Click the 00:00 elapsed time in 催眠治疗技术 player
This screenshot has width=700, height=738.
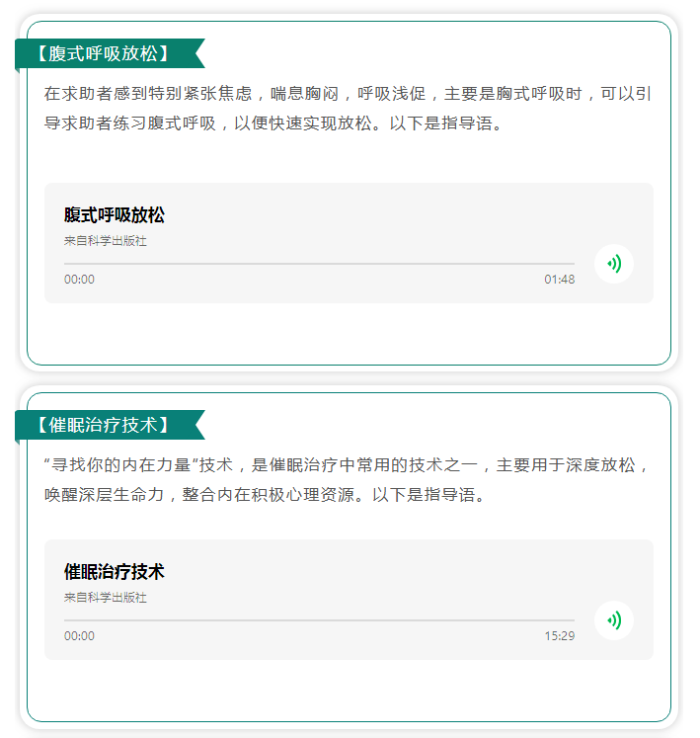tap(79, 636)
